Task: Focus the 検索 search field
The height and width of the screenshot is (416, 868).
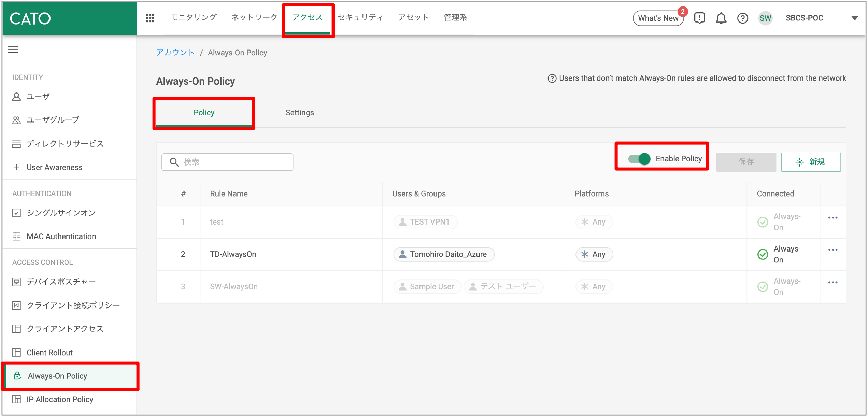Action: [227, 162]
